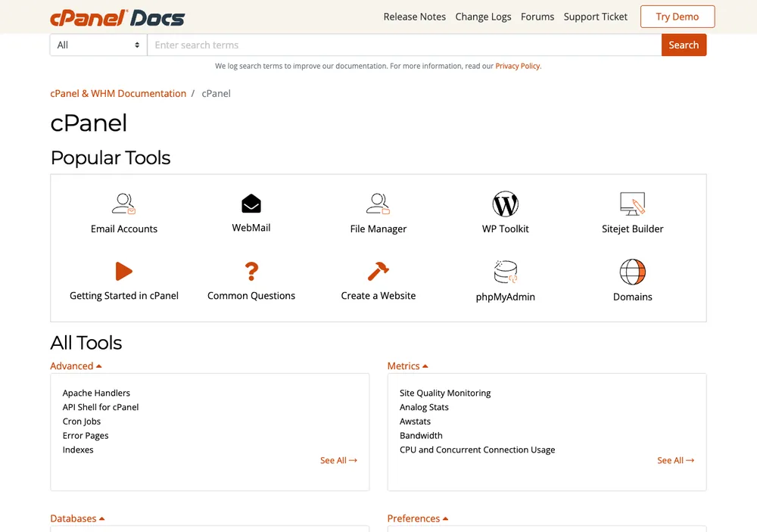Open the All search category dropdown
This screenshot has height=532, width=757.
[98, 45]
